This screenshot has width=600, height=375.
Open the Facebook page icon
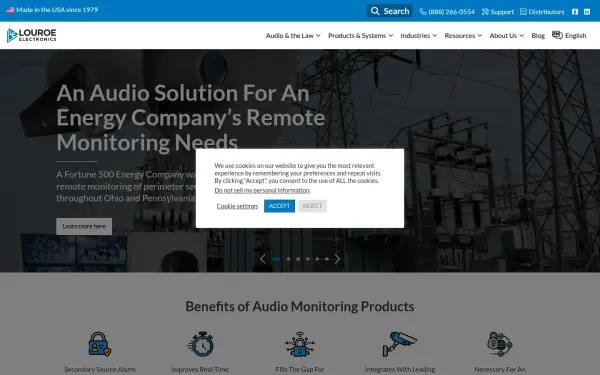[x=575, y=11]
